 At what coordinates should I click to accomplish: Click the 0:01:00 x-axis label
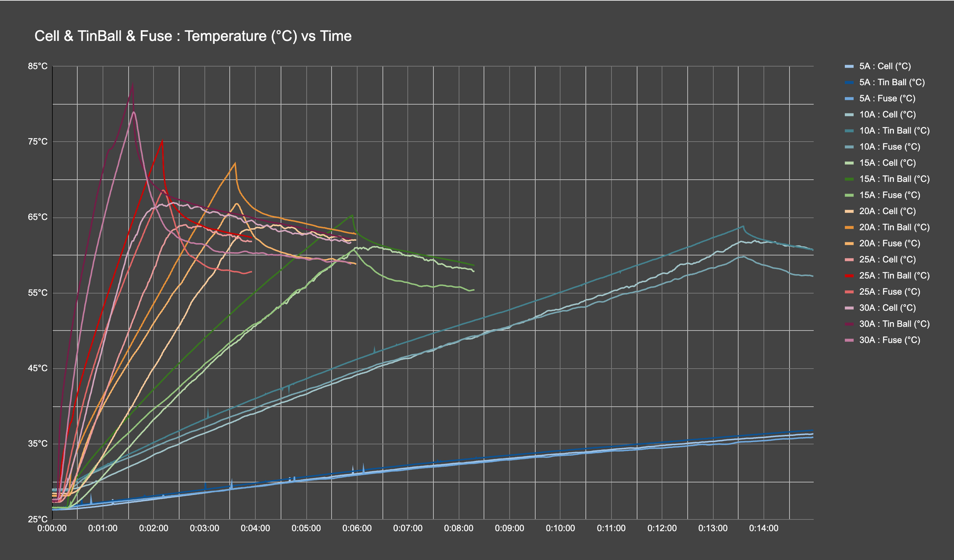(103, 529)
